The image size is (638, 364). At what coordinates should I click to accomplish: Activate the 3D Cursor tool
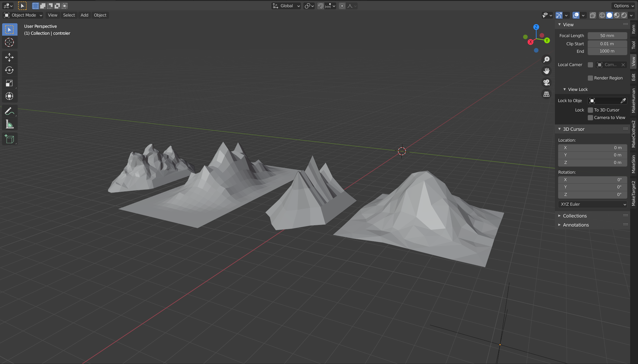point(9,42)
